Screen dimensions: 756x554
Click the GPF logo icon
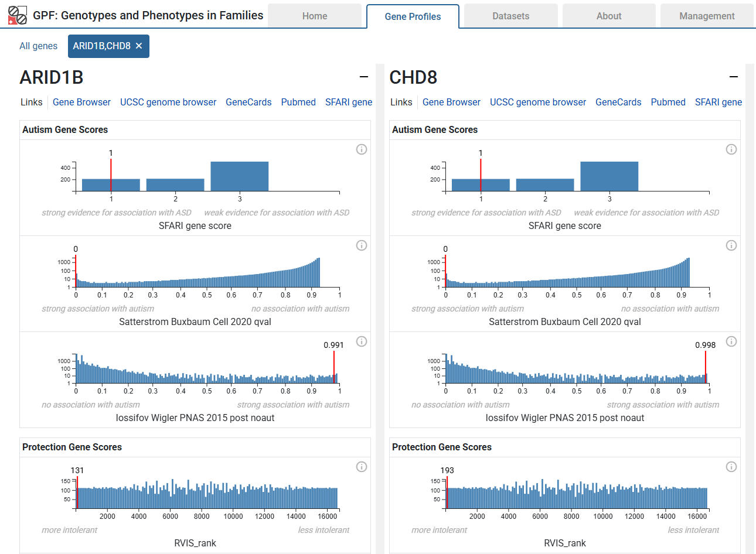tap(18, 15)
